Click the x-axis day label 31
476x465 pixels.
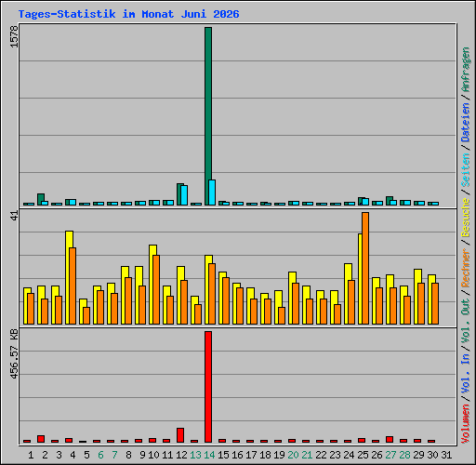(446, 455)
